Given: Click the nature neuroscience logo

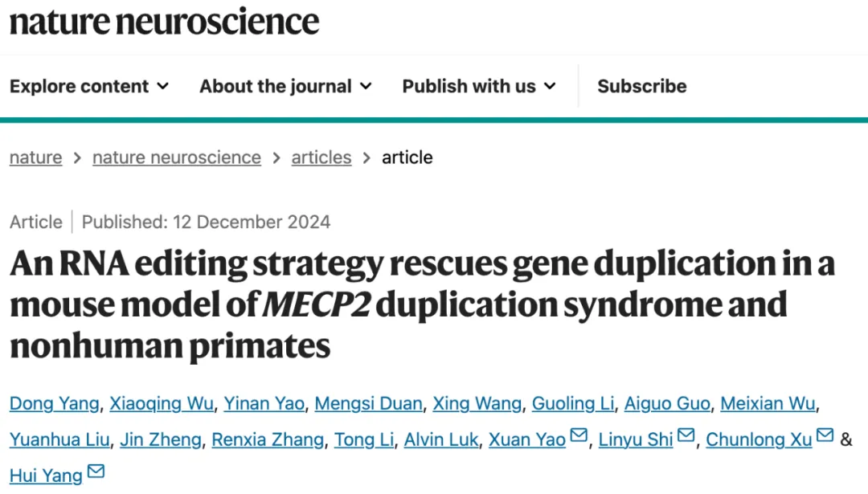Looking at the screenshot, I should click(164, 22).
